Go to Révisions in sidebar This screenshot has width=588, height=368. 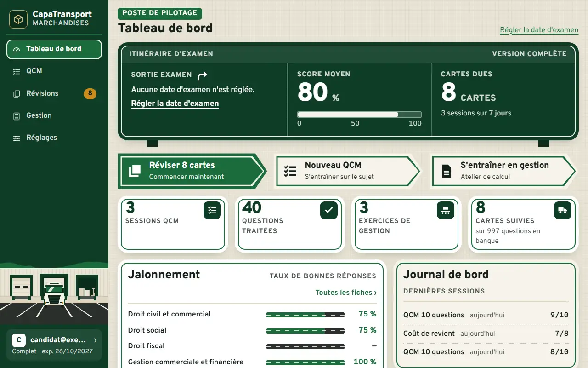(x=54, y=93)
